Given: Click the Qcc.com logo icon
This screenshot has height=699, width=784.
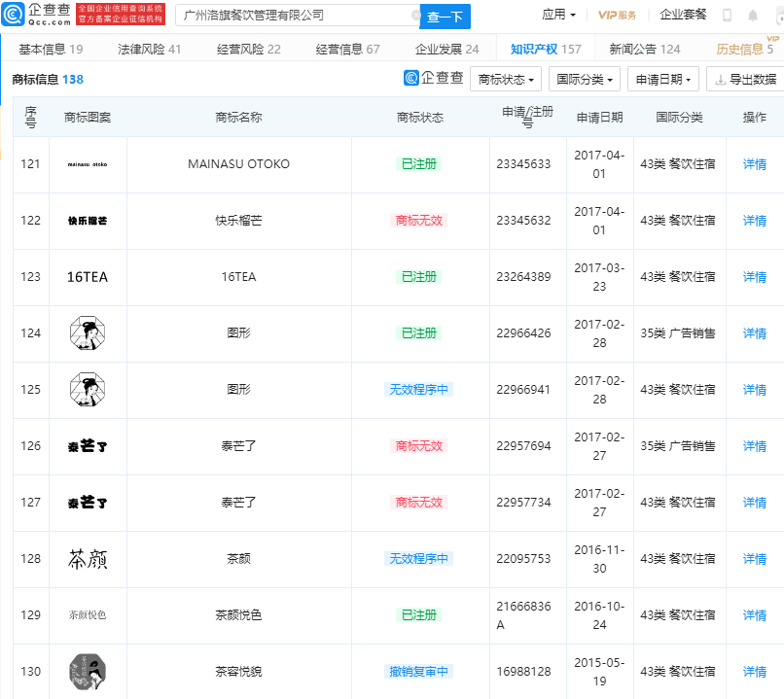Looking at the screenshot, I should click(x=13, y=14).
